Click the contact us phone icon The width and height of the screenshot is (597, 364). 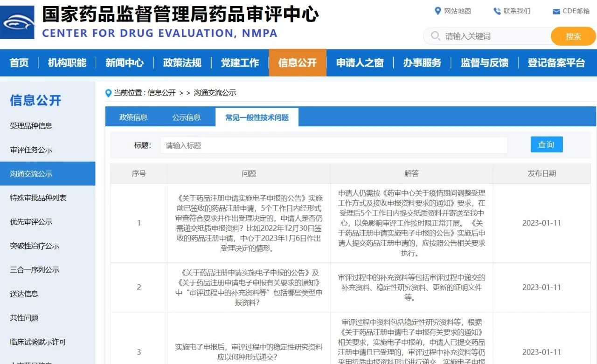coord(497,11)
